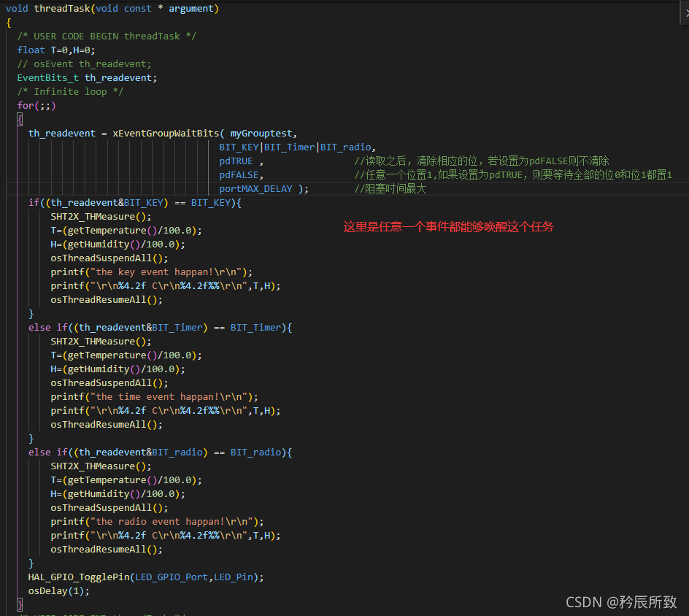The height and width of the screenshot is (616, 689).
Task: Click the 'else if' BIT_radio condition line
Action: (160, 452)
